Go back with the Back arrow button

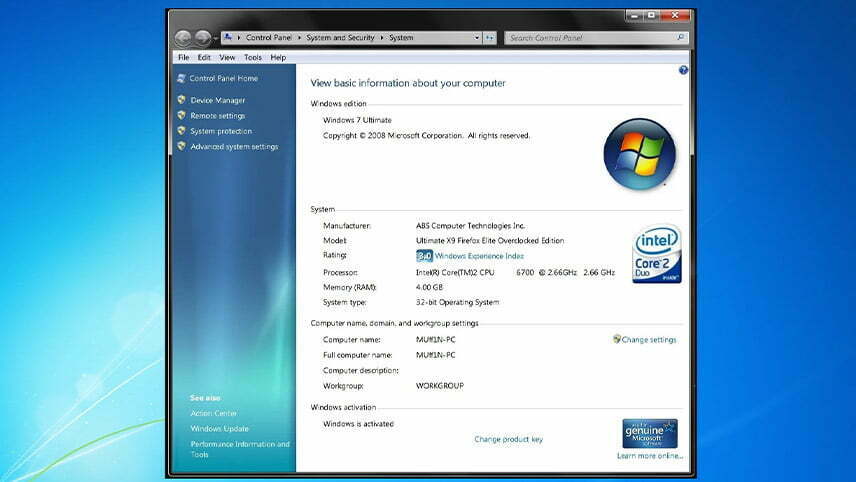(x=183, y=38)
